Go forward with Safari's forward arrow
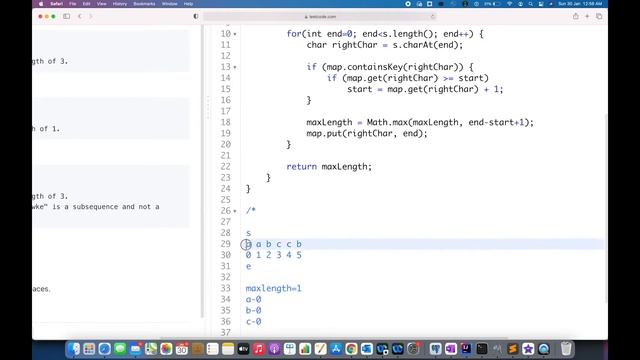The height and width of the screenshot is (360, 640). (91, 16)
